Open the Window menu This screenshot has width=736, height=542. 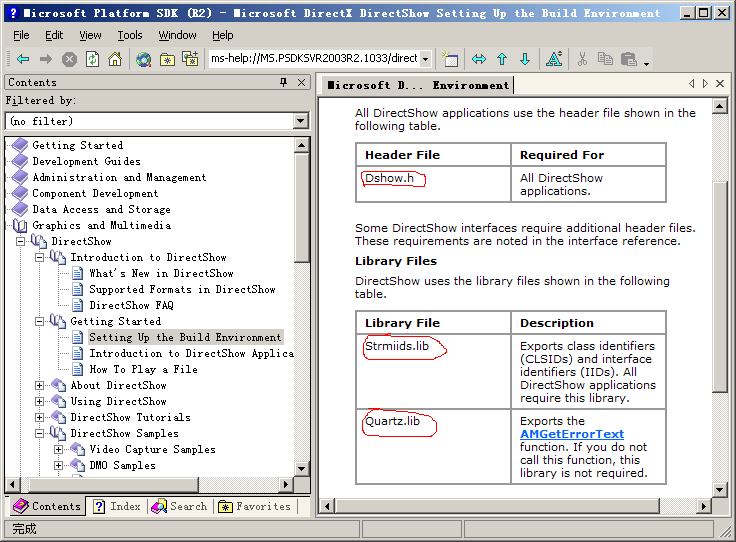point(177,35)
